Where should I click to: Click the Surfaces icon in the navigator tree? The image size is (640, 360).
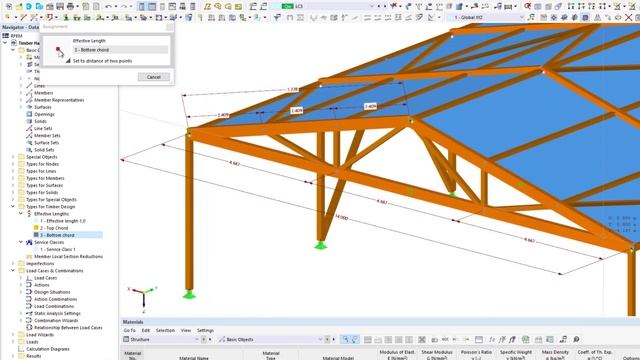[29, 107]
